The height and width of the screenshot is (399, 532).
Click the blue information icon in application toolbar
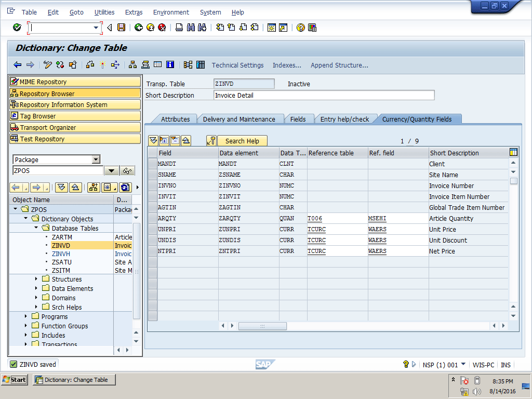170,65
